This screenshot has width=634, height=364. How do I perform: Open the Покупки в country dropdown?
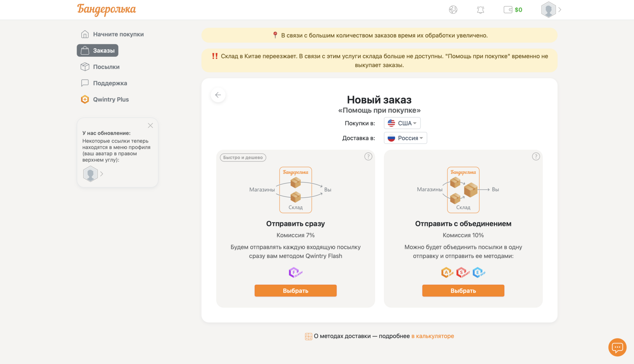402,123
